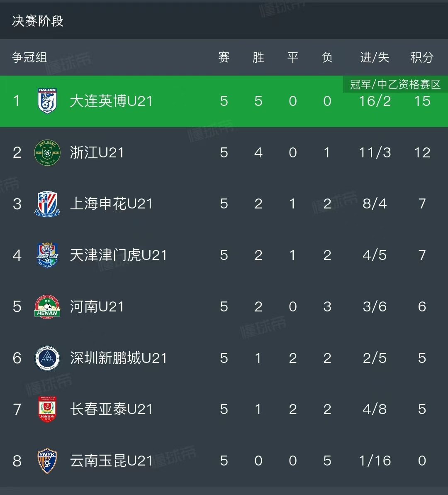The width and height of the screenshot is (448, 495).
Task: Click the 冠军/中乙资格赛区 qualification label
Action: [395, 85]
